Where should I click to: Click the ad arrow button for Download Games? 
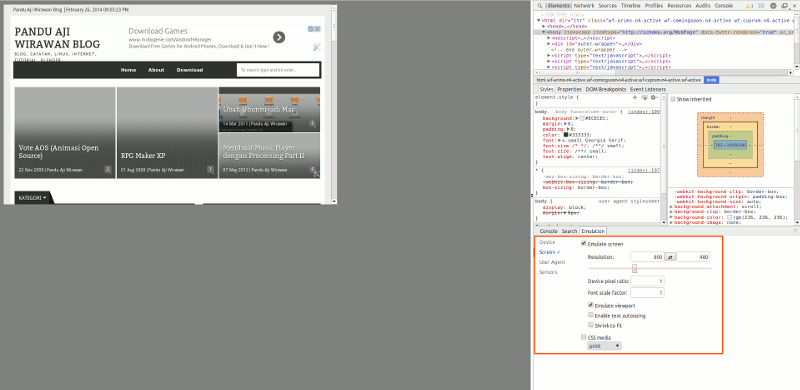pyautogui.click(x=279, y=37)
